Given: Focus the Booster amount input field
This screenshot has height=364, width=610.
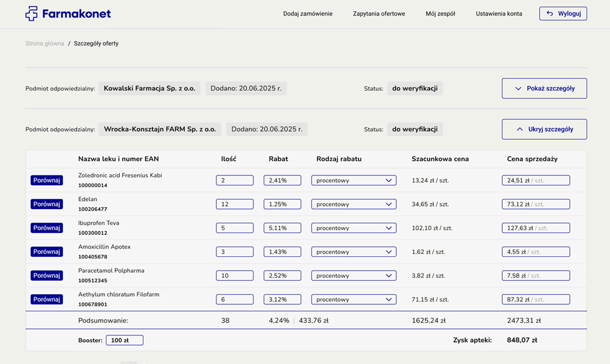Looking at the screenshot, I should tap(124, 340).
